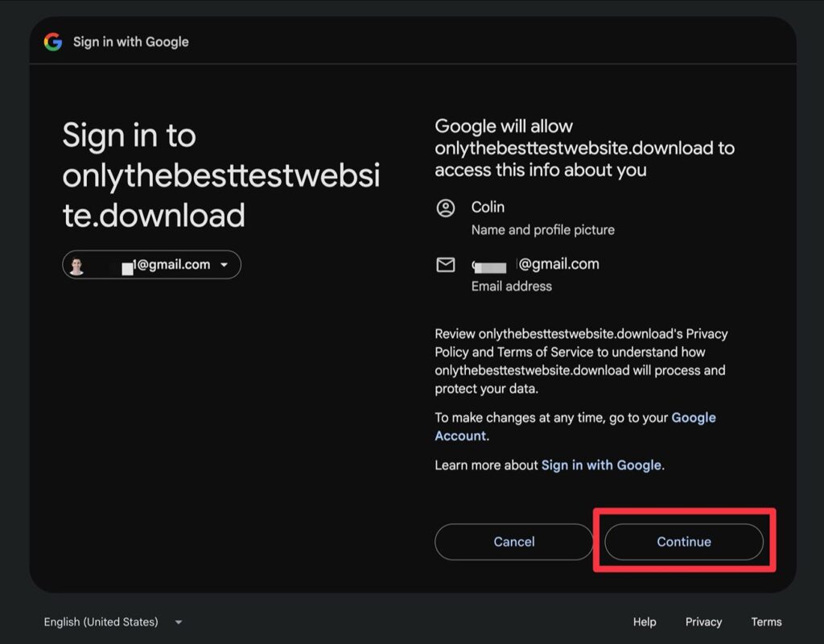The height and width of the screenshot is (644, 824).
Task: Click the 'Sign in to onlythebesttestwebsite.download' heading
Action: [x=220, y=175]
